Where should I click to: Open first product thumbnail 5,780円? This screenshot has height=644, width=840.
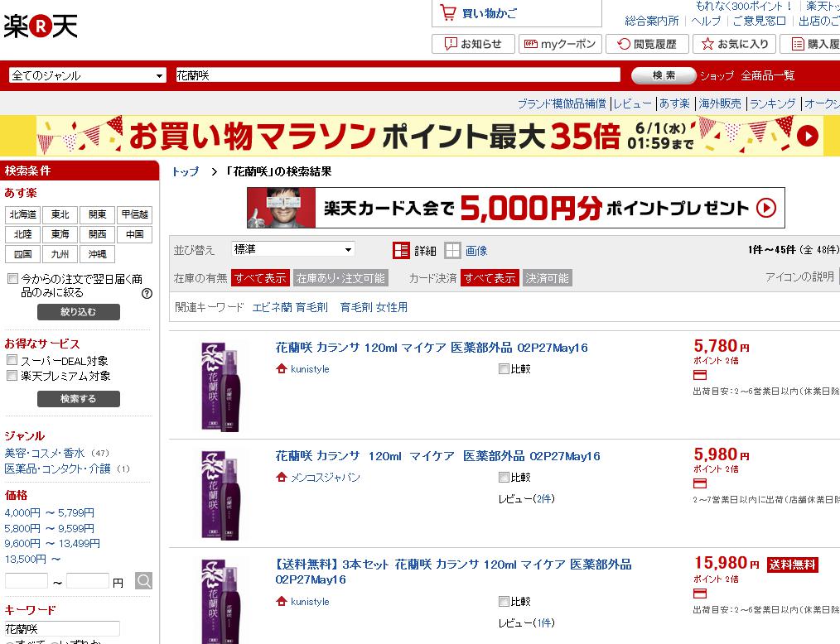tap(219, 387)
